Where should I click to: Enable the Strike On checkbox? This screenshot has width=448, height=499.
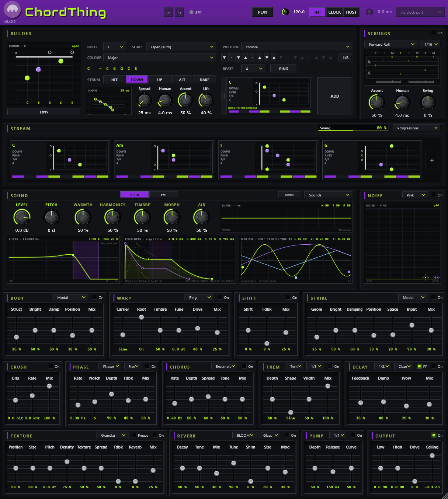pyautogui.click(x=434, y=297)
